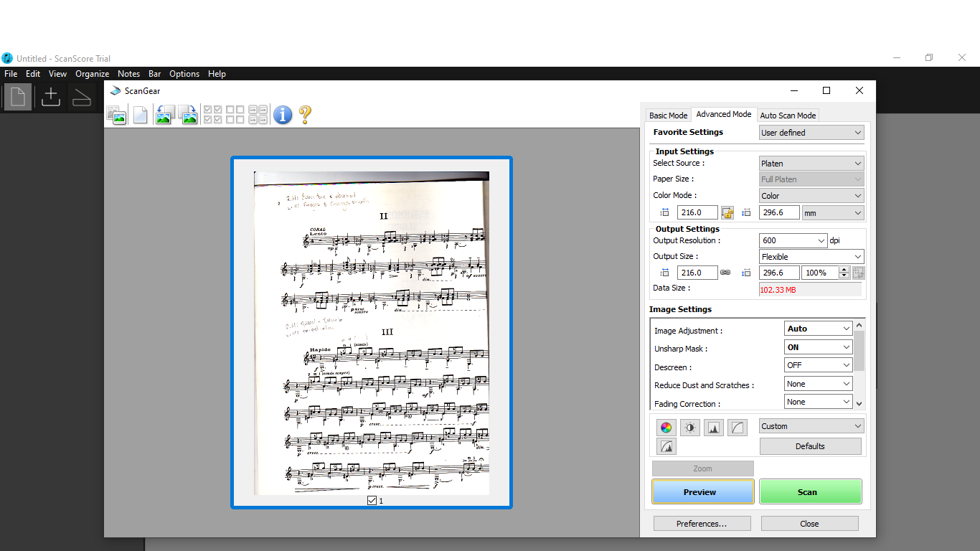
Task: Click the select all frames checkmarks icon
Action: pyautogui.click(x=212, y=115)
